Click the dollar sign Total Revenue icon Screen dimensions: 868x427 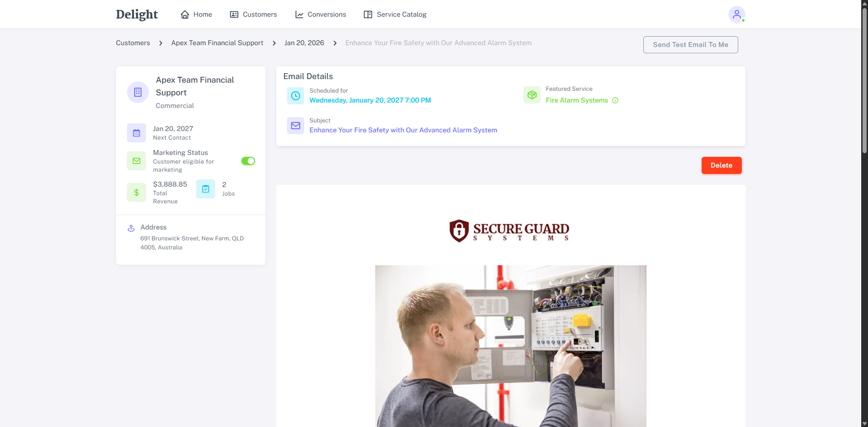(137, 192)
